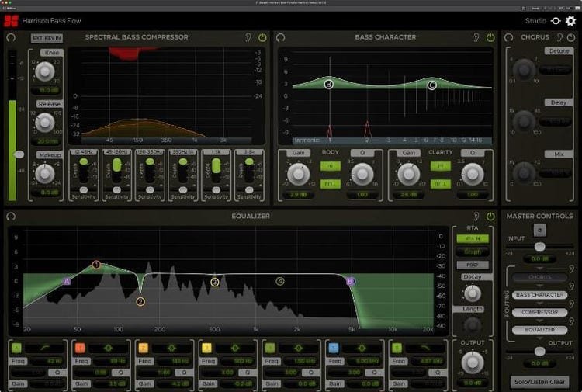The height and width of the screenshot is (392, 582).
Task: Select EQ node 1 on the graph
Action: point(96,265)
